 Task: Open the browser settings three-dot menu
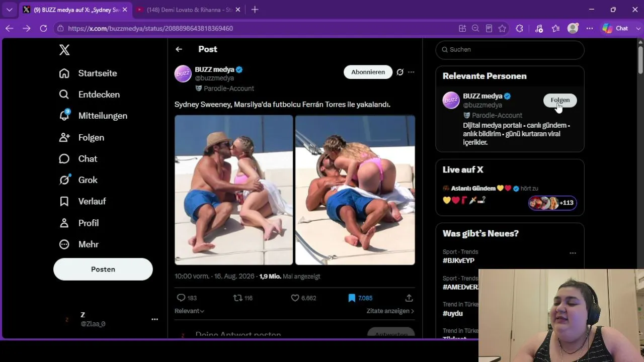pyautogui.click(x=590, y=29)
